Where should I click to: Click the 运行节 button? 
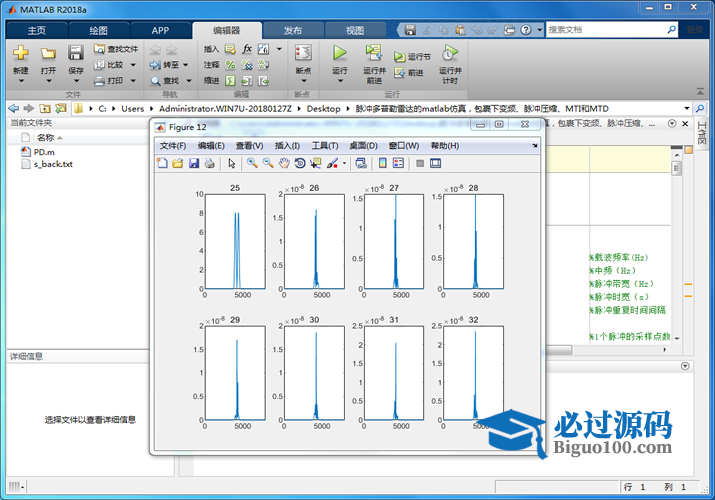(412, 57)
